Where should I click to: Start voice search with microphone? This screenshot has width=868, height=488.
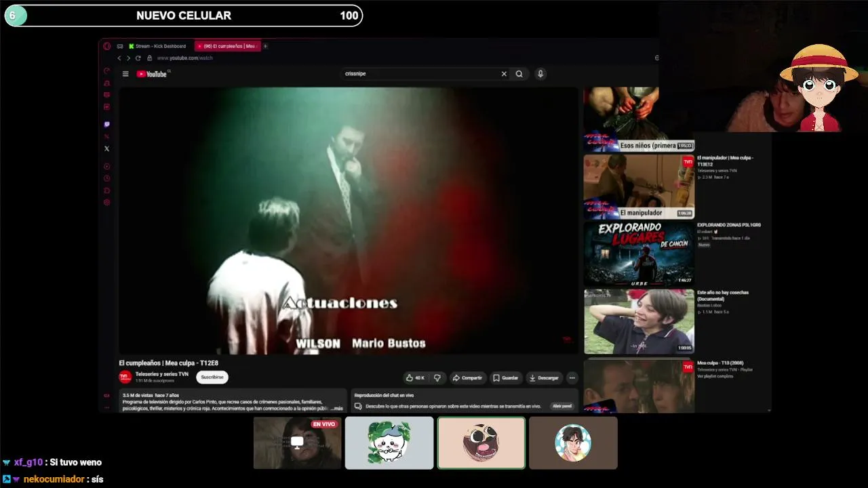tap(540, 74)
